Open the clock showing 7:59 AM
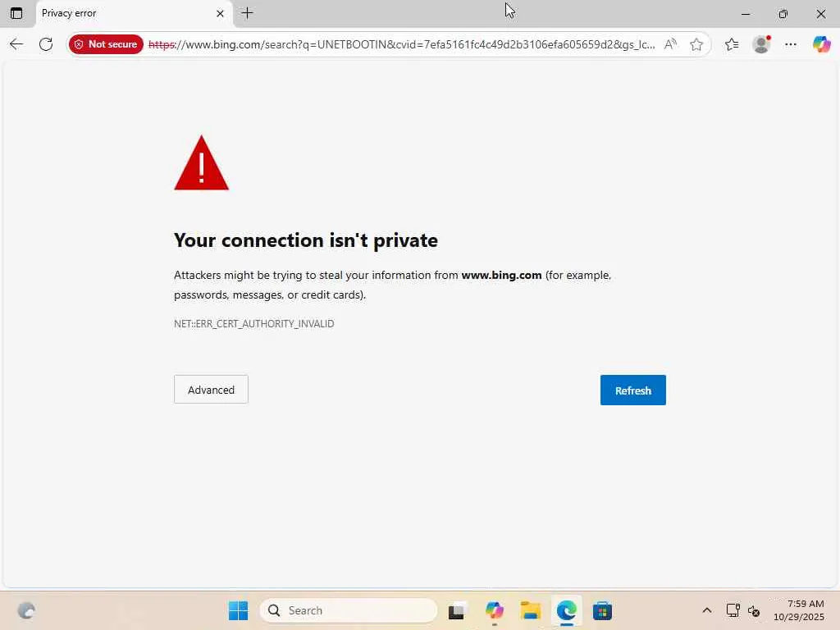Image resolution: width=840 pixels, height=630 pixels. [x=799, y=610]
